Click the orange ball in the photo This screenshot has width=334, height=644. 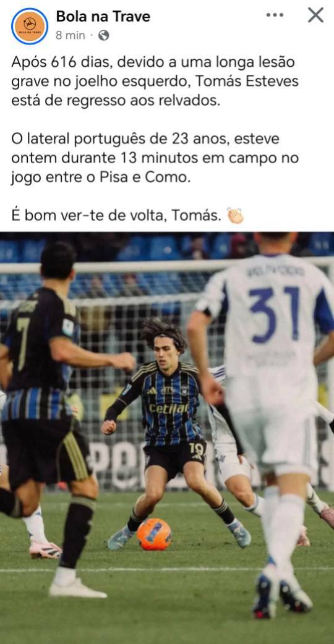[x=154, y=534]
